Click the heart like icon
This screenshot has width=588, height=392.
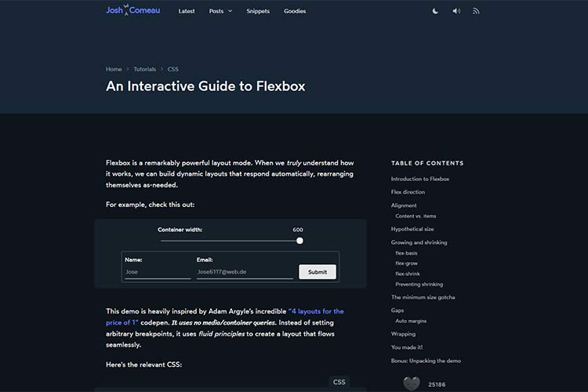coord(411,383)
